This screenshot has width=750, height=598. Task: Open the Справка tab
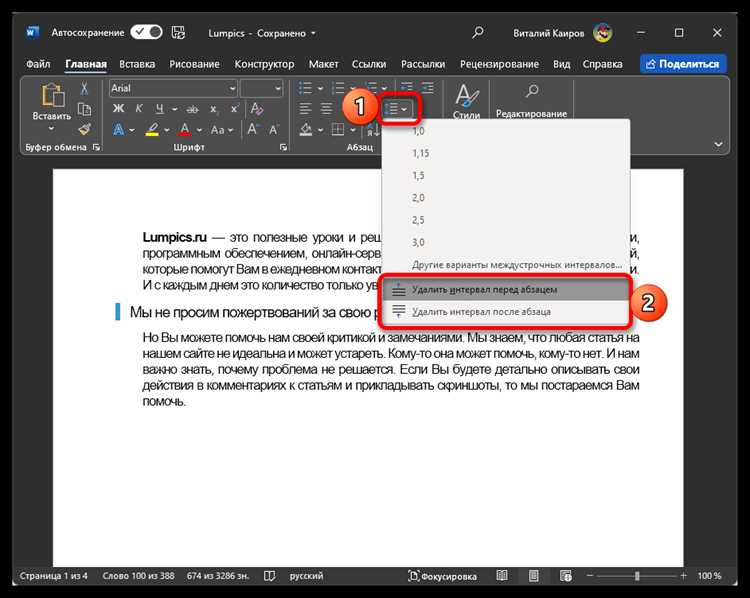point(602,64)
